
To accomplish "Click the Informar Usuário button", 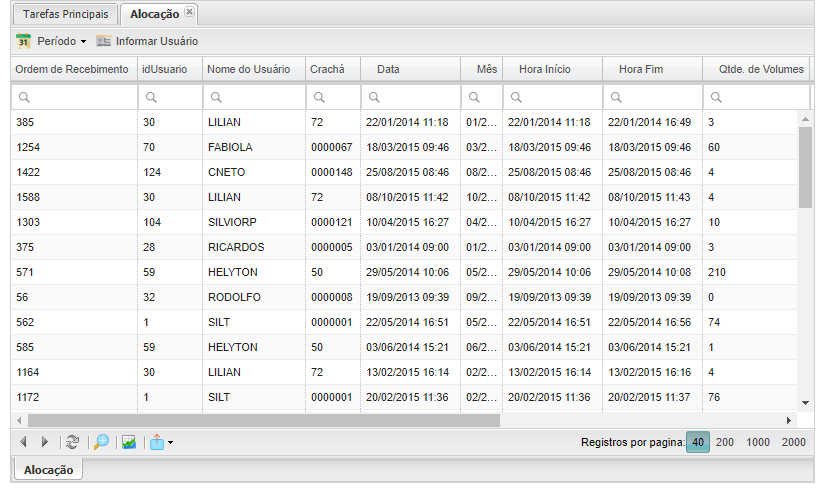I will pyautogui.click(x=147, y=41).
